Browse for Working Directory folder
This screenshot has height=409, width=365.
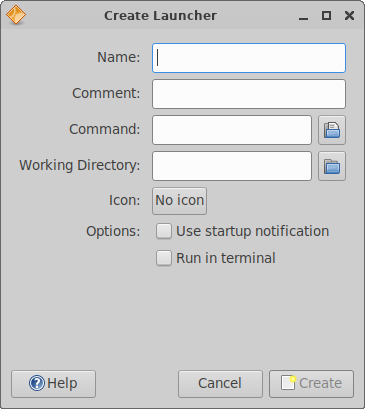click(332, 166)
